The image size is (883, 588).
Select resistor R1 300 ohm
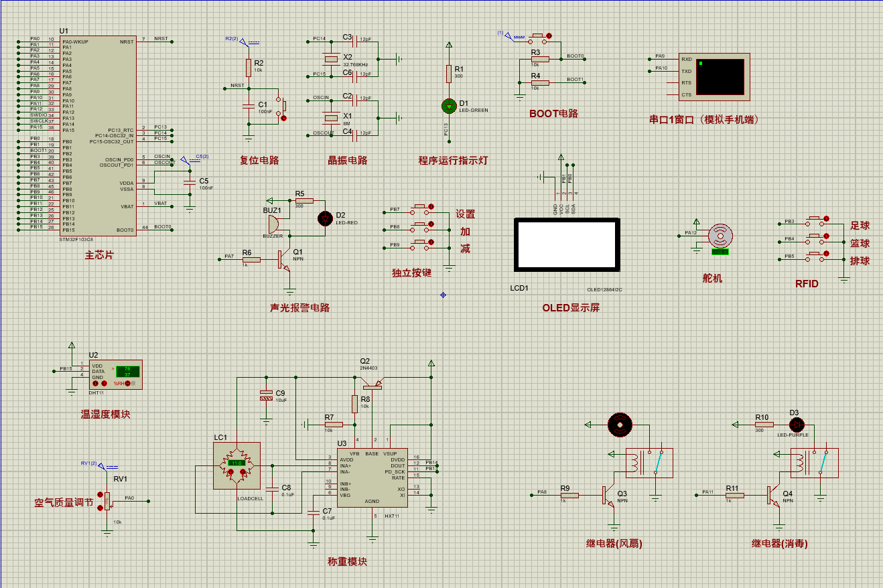449,74
